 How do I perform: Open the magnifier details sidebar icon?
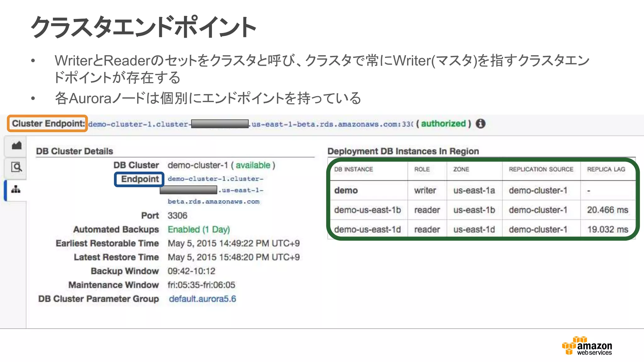[x=16, y=167]
